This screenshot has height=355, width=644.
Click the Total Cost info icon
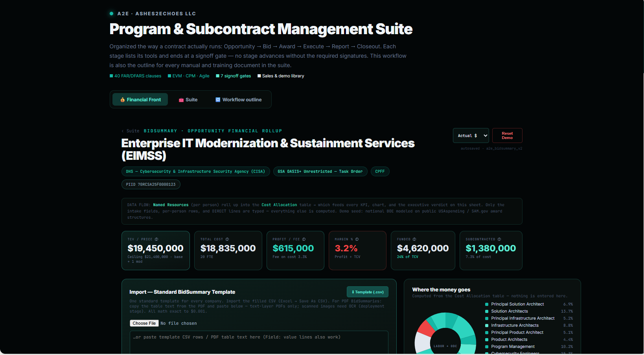pyautogui.click(x=227, y=239)
